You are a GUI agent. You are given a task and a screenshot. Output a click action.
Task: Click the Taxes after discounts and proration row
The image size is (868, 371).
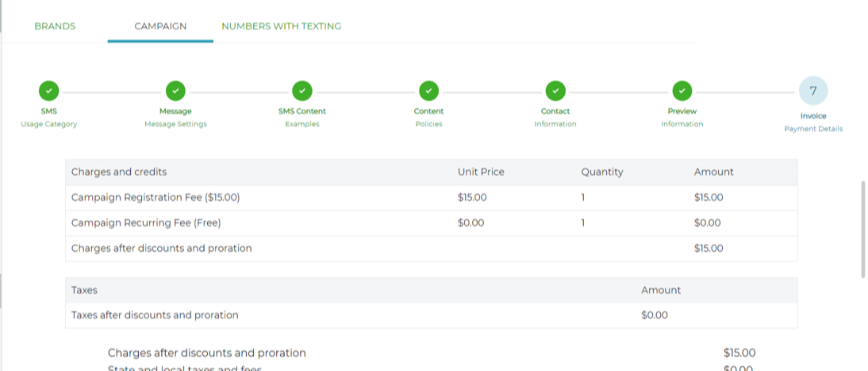coord(155,315)
